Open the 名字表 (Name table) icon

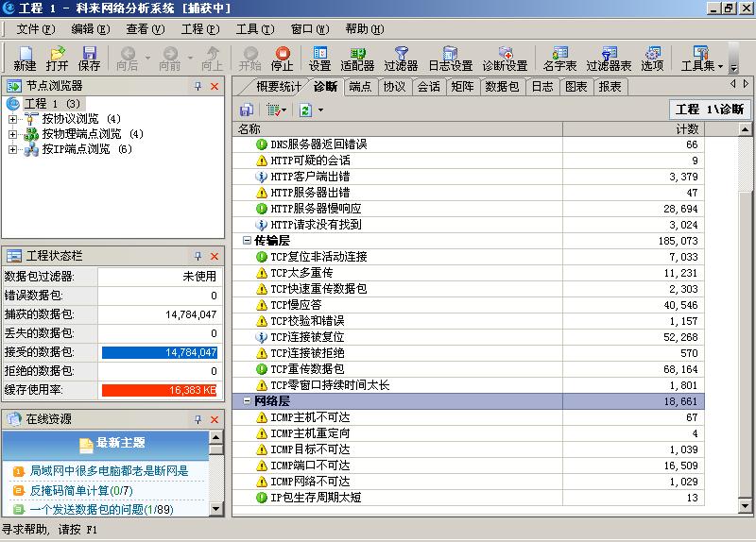click(x=560, y=59)
